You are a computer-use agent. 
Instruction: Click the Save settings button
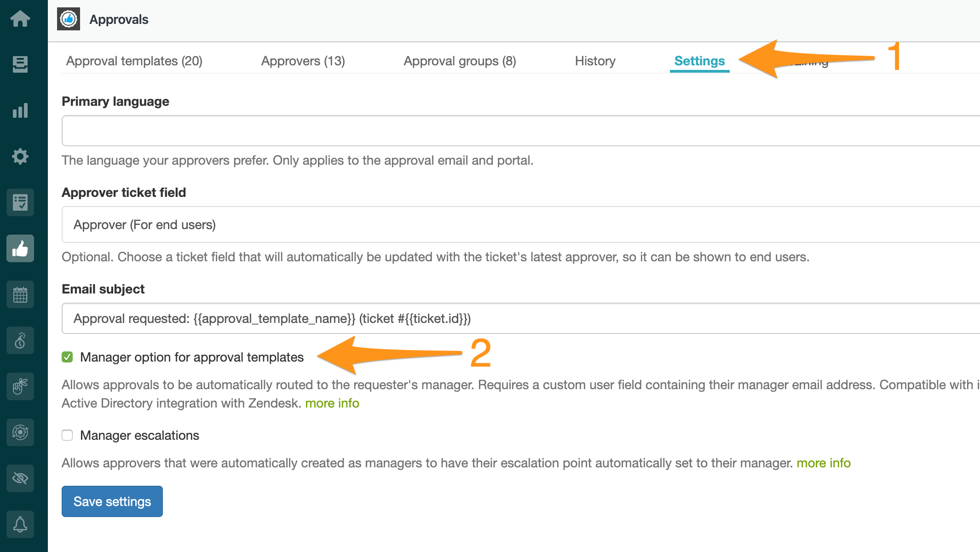click(x=112, y=501)
